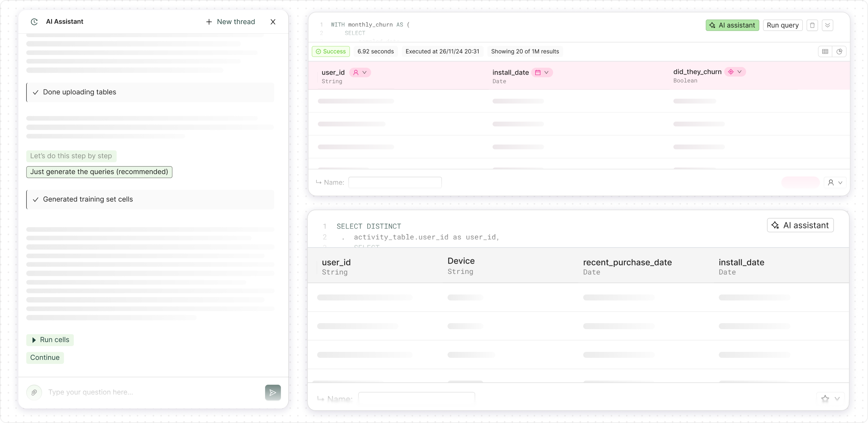
Task: Send the question with arrow button
Action: click(273, 392)
